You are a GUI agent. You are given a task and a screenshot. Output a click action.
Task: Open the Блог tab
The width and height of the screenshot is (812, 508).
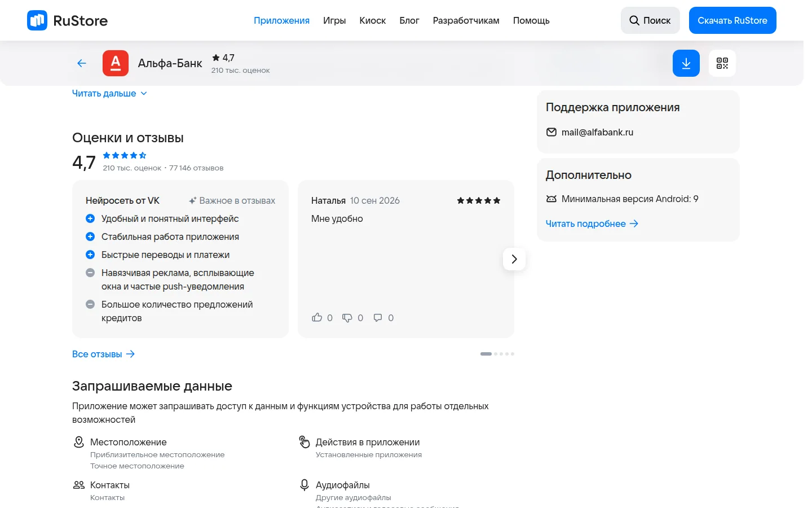409,20
